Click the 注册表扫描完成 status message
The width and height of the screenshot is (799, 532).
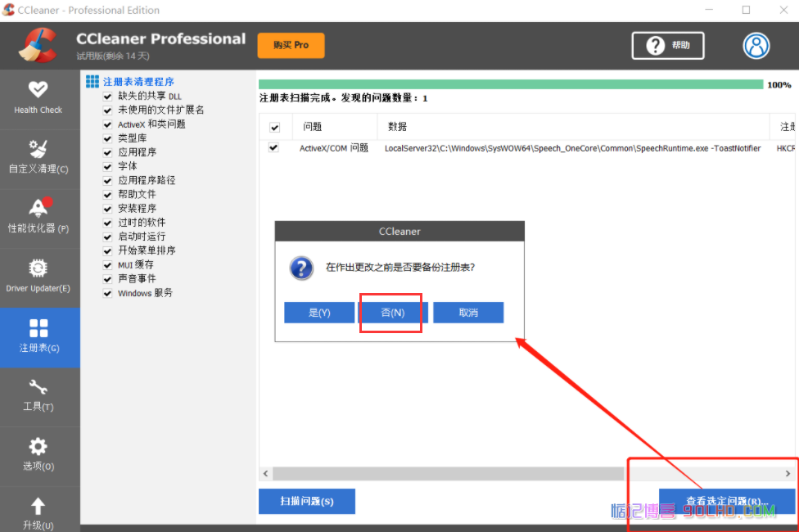pos(344,98)
